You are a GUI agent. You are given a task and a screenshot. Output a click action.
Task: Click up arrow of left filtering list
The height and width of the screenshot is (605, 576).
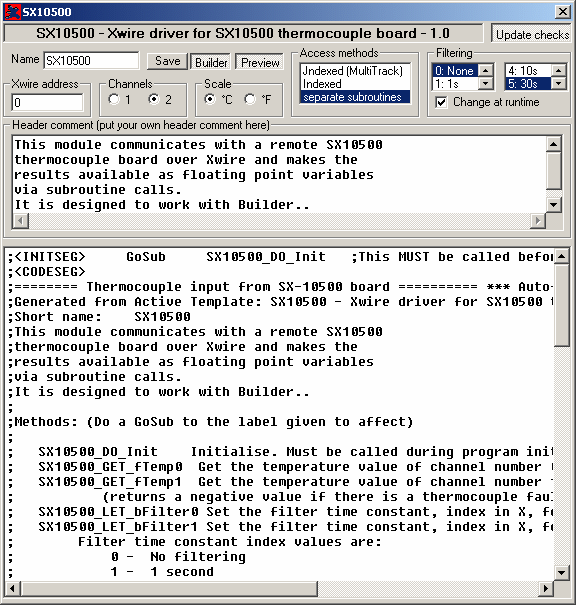[485, 71]
